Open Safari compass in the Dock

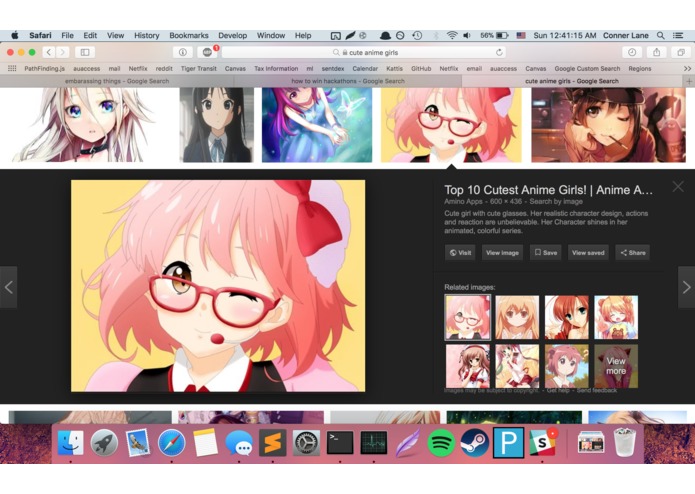[x=172, y=442]
